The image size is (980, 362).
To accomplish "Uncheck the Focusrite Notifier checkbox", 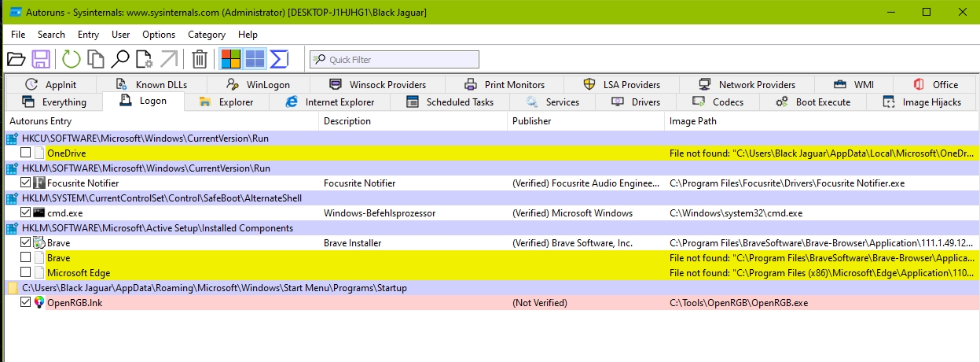I will point(26,183).
